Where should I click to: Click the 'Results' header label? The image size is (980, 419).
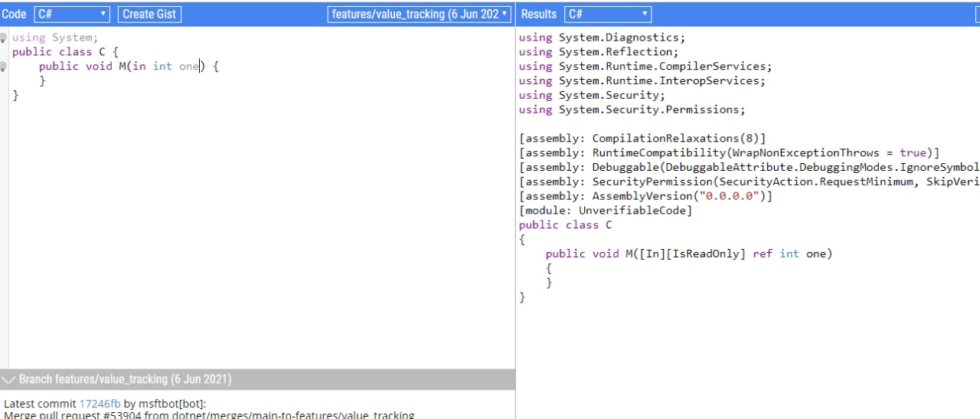538,14
